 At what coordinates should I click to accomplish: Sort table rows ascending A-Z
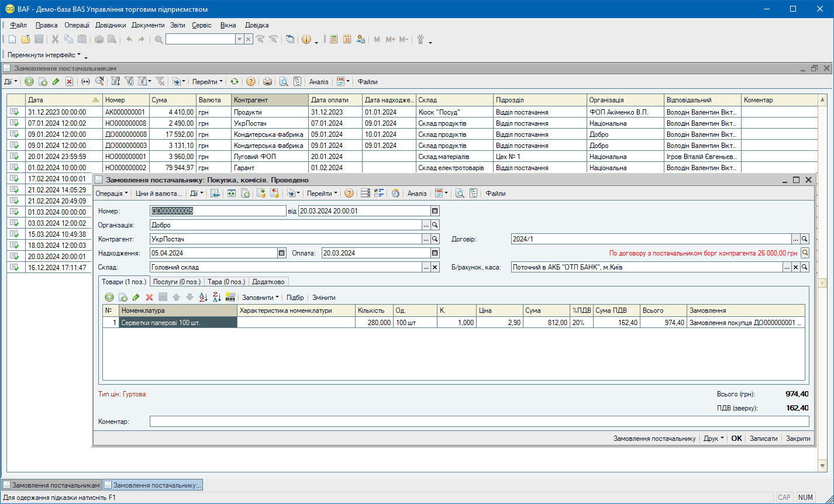click(203, 297)
